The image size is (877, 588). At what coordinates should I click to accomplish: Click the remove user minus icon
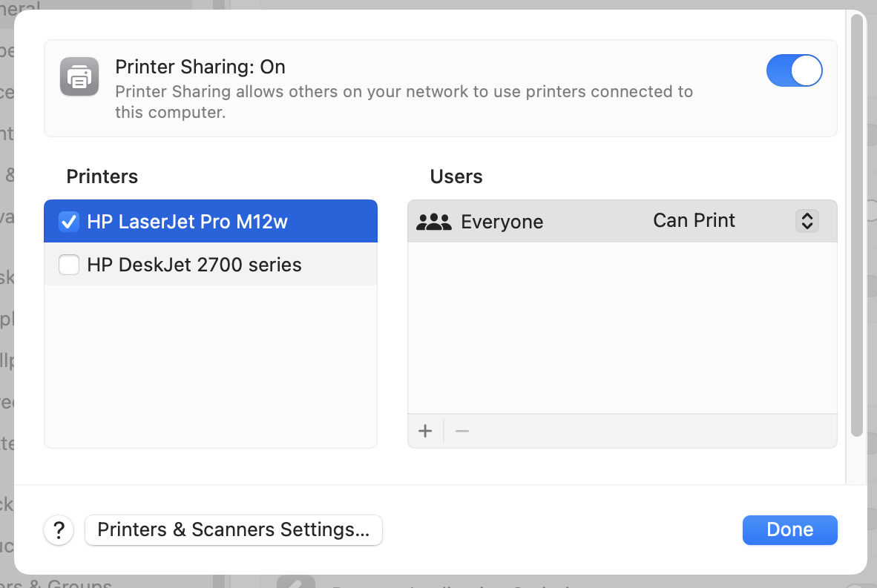click(x=462, y=431)
